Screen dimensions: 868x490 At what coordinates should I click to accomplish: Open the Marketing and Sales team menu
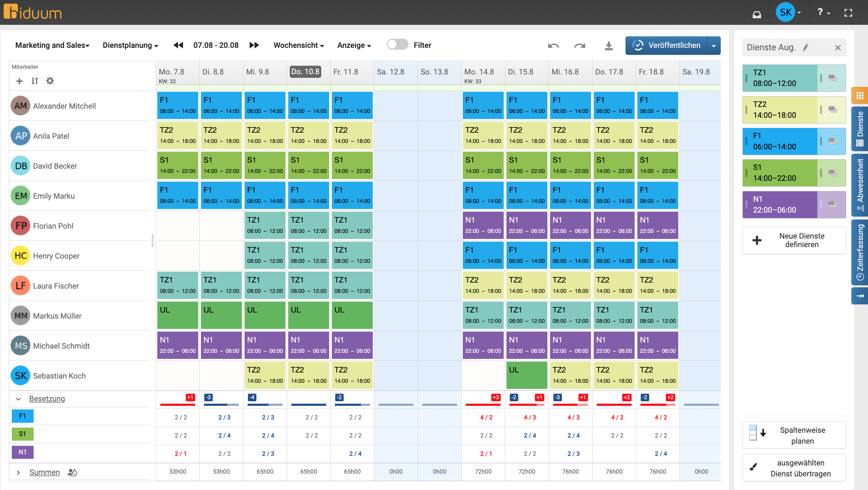[x=52, y=45]
